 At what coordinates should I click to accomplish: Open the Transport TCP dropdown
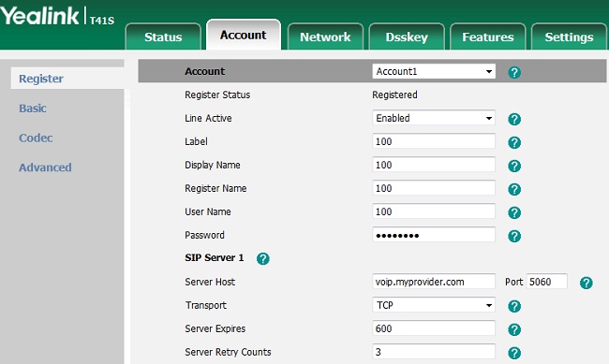pos(434,305)
